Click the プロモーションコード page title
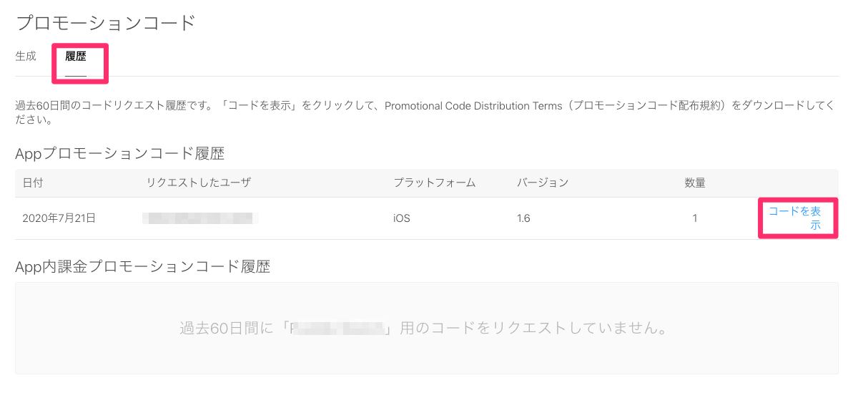 click(106, 22)
